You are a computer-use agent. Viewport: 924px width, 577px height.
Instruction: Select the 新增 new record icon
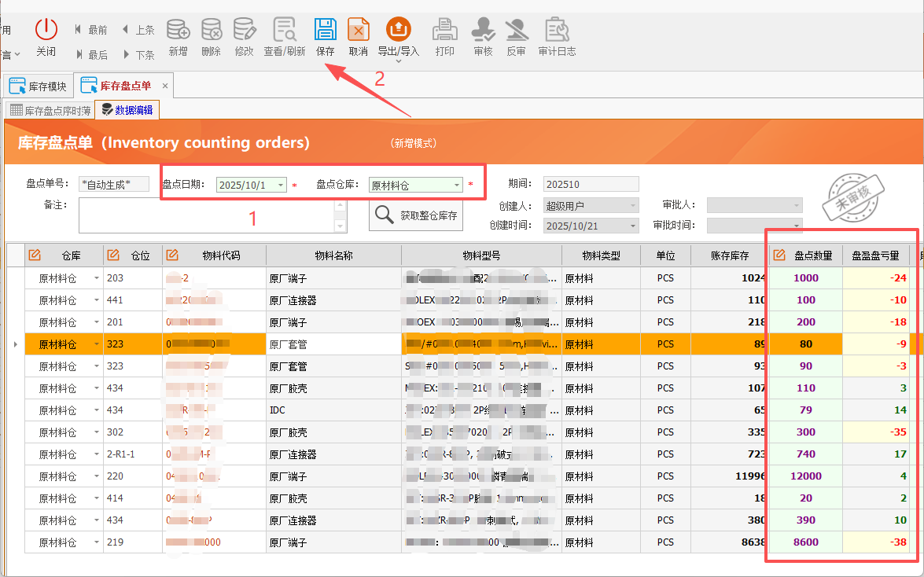(x=178, y=31)
